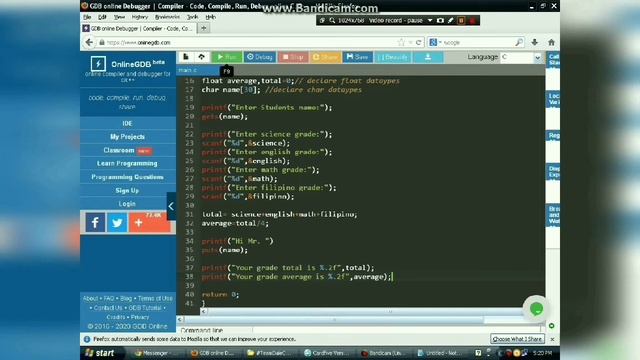
Task: Switch to Untitled Notepad in the taskbar
Action: click(x=442, y=353)
